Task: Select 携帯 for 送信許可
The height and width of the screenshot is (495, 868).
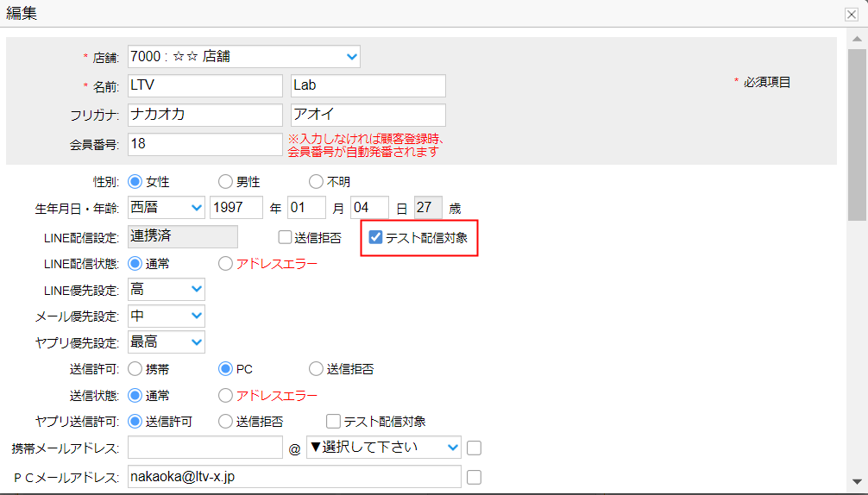Action: (135, 369)
